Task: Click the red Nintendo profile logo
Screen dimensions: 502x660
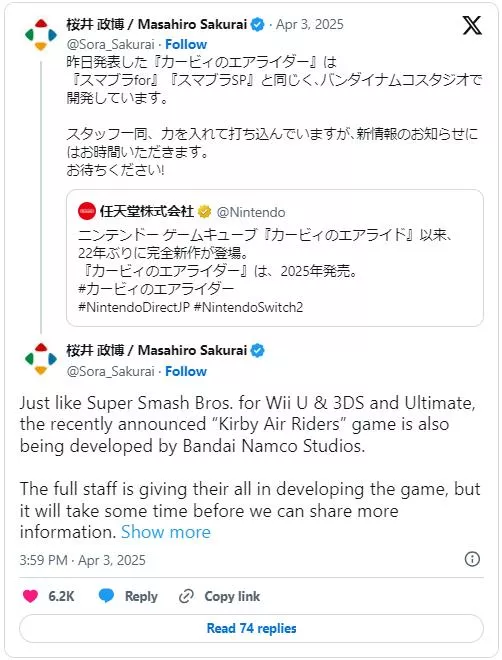Action: pyautogui.click(x=87, y=211)
